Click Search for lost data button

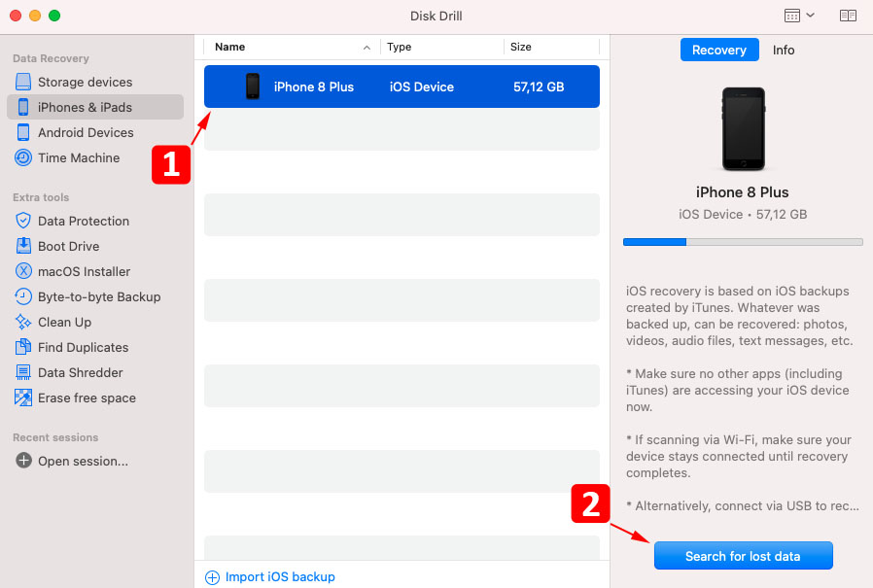click(744, 556)
